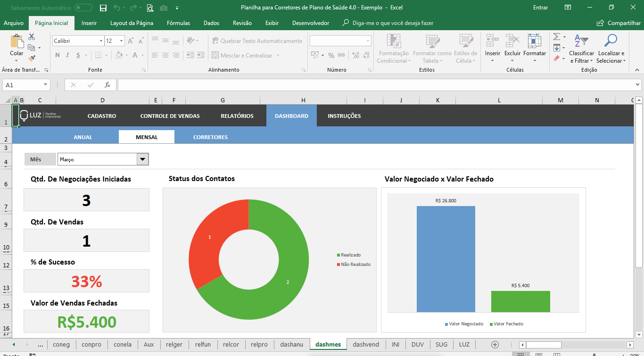Screen dimensions: 644x356
Task: Expand the Calibri font name dropdown
Action: (x=101, y=41)
